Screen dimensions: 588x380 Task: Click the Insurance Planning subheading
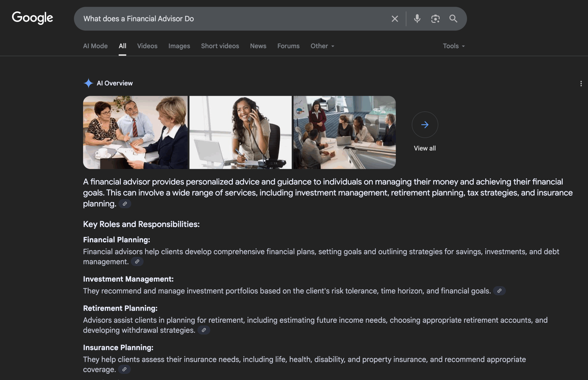coord(118,348)
